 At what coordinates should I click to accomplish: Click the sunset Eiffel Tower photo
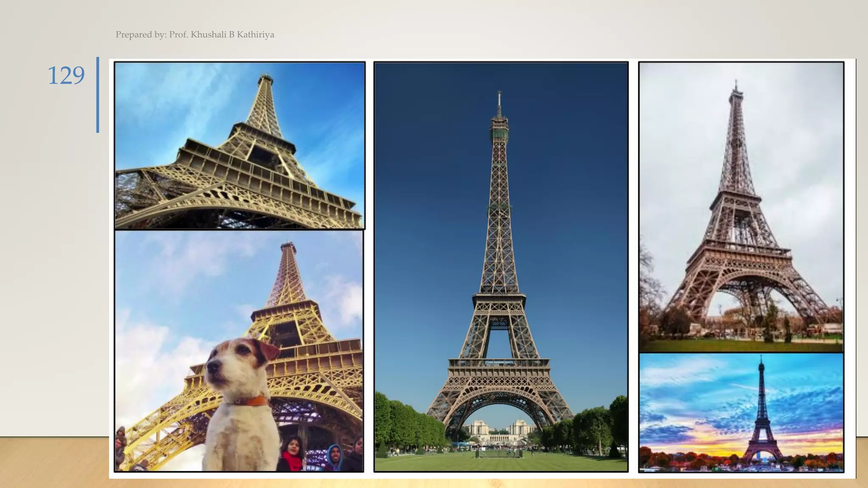[741, 413]
